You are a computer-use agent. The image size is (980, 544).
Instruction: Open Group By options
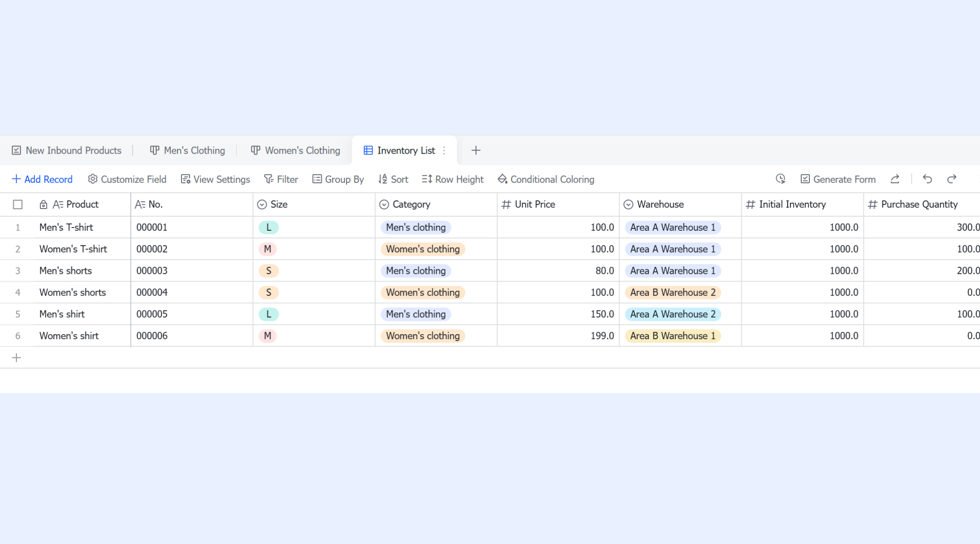[338, 180]
